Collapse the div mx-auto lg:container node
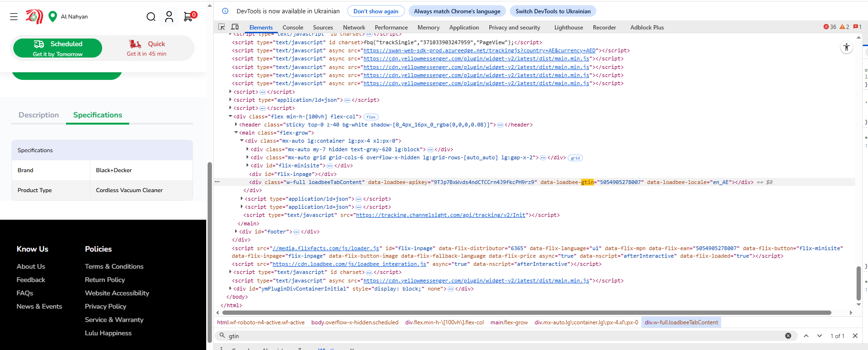868x350 pixels. 242,141
